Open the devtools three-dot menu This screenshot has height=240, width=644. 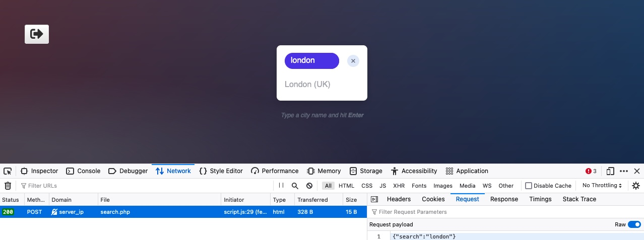tap(624, 171)
